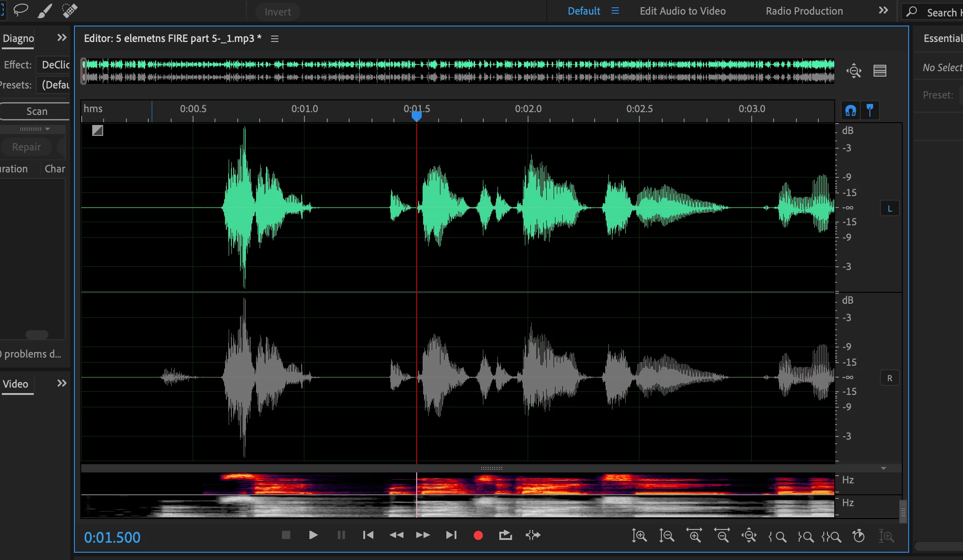Select the Lasso selection tool
963x560 pixels.
click(21, 10)
